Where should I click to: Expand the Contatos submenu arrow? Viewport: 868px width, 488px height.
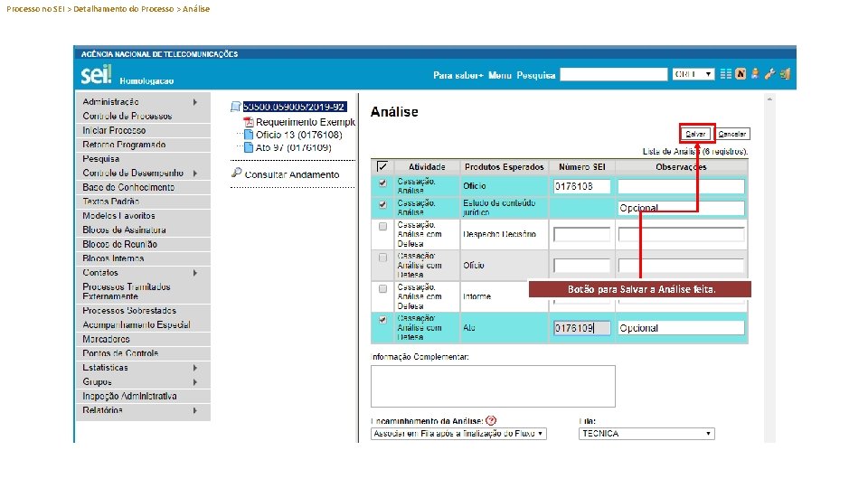[x=195, y=273]
